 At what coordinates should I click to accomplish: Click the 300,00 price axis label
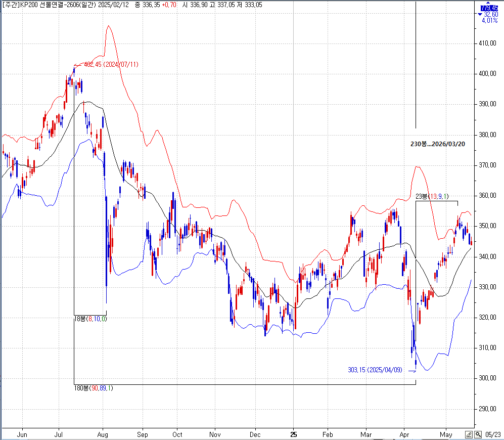pos(487,378)
